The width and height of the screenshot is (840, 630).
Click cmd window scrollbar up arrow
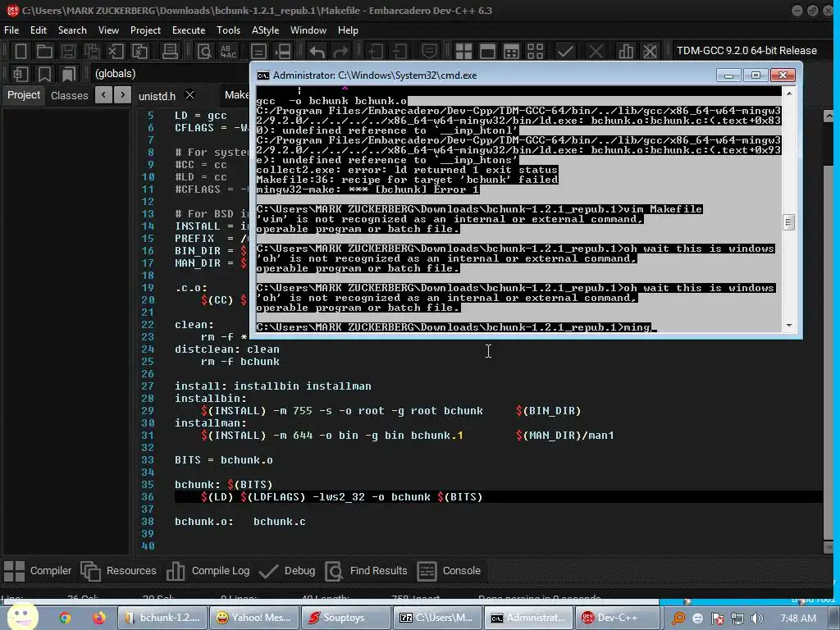pos(788,94)
